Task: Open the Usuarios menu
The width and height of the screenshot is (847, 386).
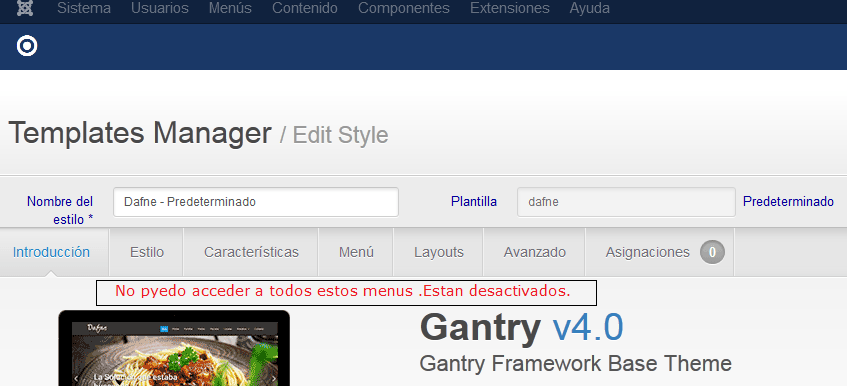Action: click(x=160, y=9)
